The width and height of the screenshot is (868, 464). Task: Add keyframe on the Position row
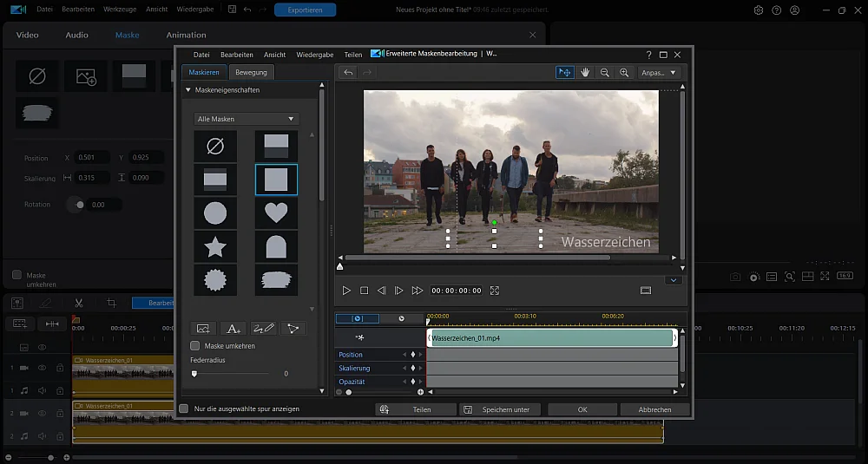[x=412, y=355]
